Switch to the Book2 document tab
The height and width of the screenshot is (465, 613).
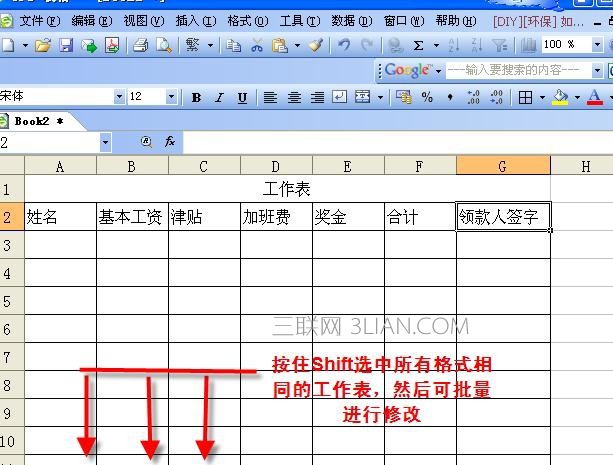click(38, 121)
